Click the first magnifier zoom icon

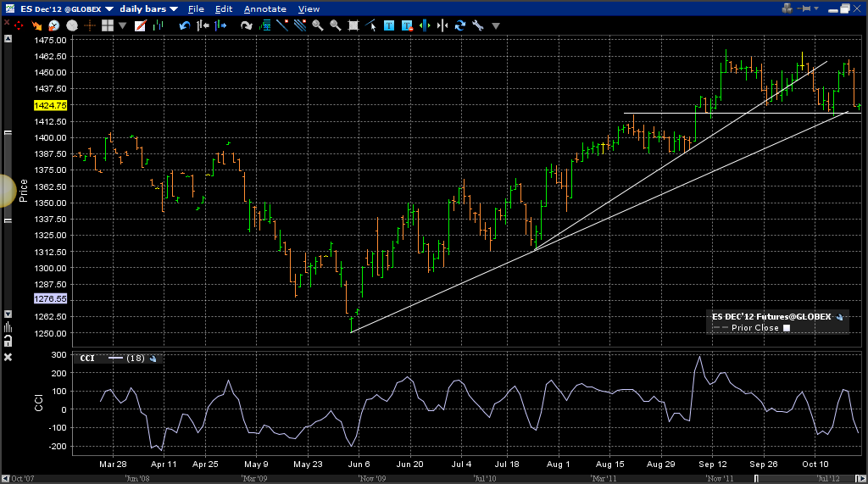click(318, 25)
